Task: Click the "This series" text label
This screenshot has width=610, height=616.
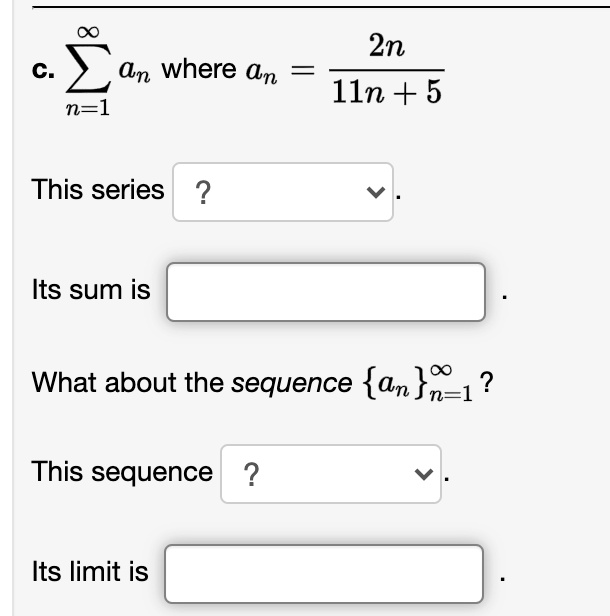Action: click(x=98, y=189)
